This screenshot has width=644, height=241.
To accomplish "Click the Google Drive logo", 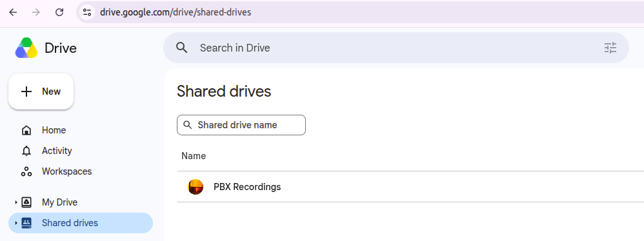I will [26, 48].
